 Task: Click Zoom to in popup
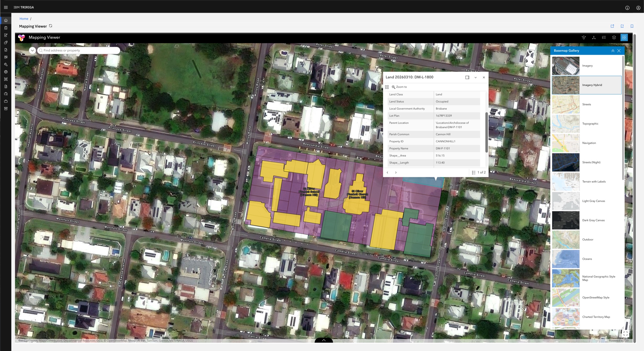pyautogui.click(x=399, y=87)
